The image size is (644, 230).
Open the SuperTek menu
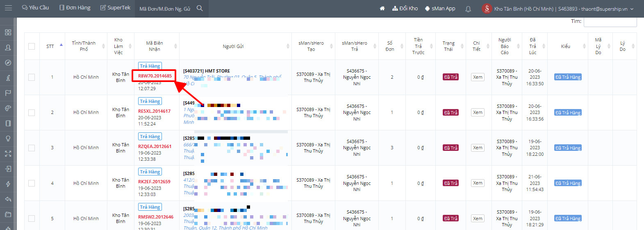(x=115, y=8)
